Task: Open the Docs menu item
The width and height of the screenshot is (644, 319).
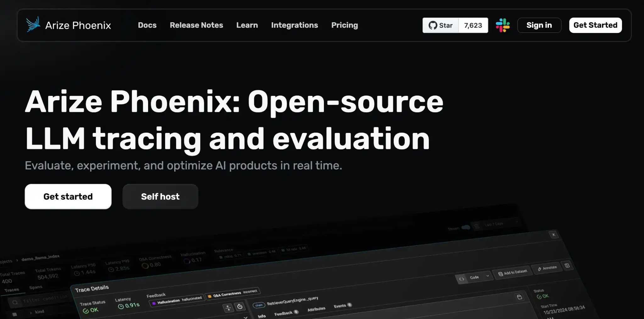Action: (x=147, y=25)
